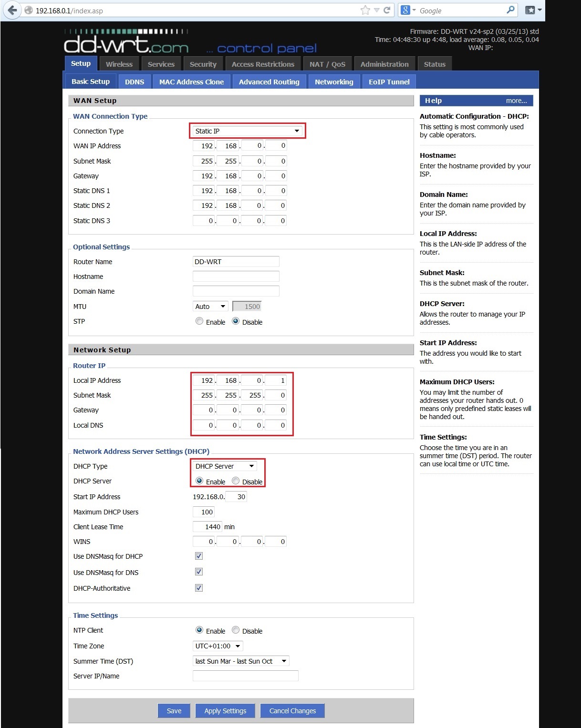Open the URL history dropdown arrow

click(x=377, y=10)
